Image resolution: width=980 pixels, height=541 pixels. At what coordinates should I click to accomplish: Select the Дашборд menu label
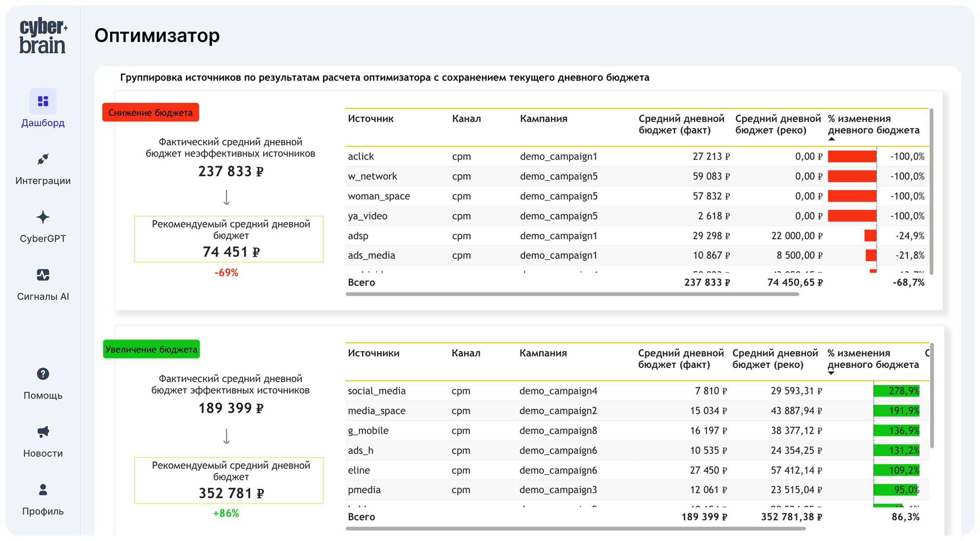(x=43, y=123)
